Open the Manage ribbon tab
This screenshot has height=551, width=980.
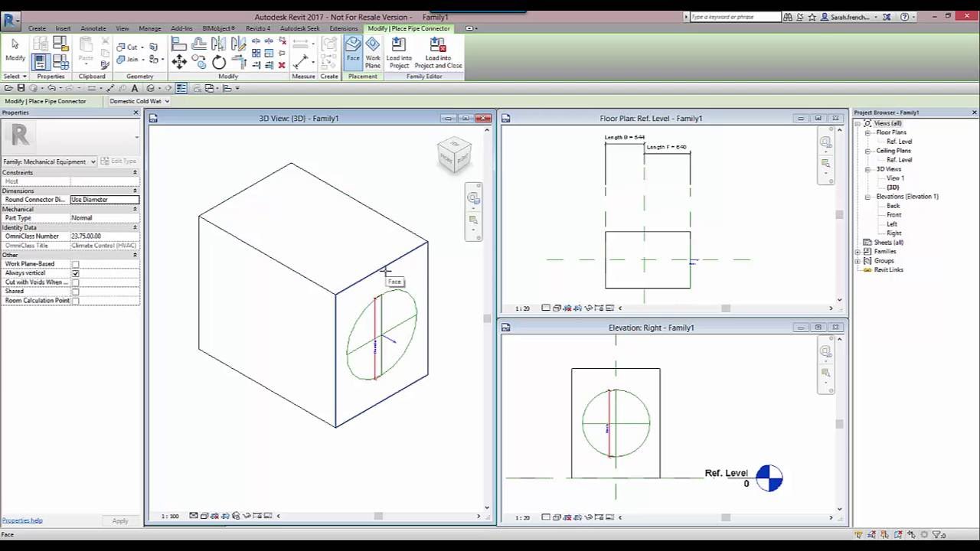click(149, 28)
